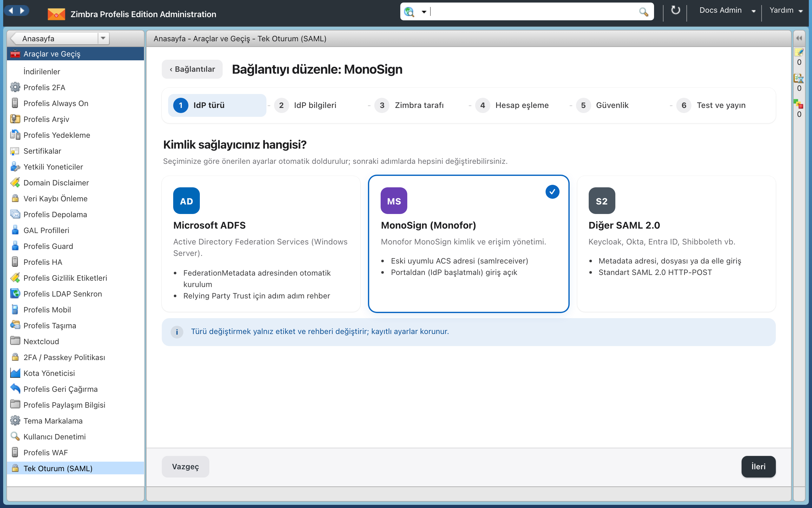Open Tema Markalama in the sidebar

pos(75,421)
